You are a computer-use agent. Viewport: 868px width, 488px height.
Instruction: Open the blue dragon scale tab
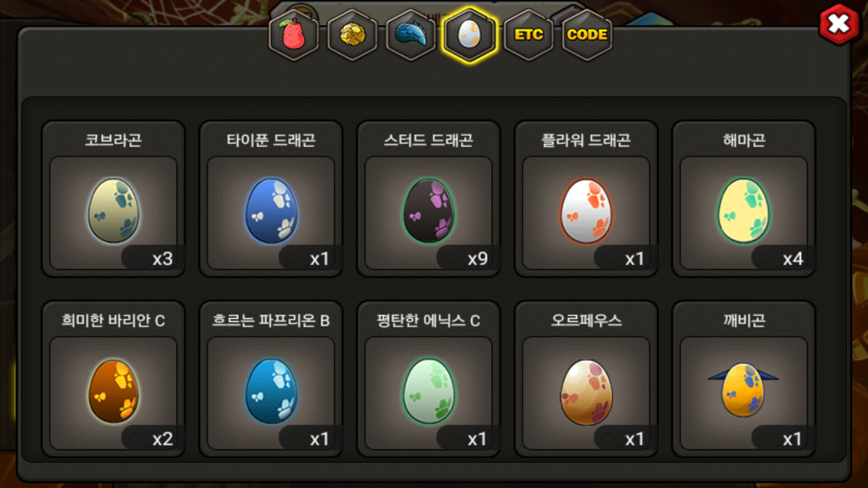click(x=411, y=35)
